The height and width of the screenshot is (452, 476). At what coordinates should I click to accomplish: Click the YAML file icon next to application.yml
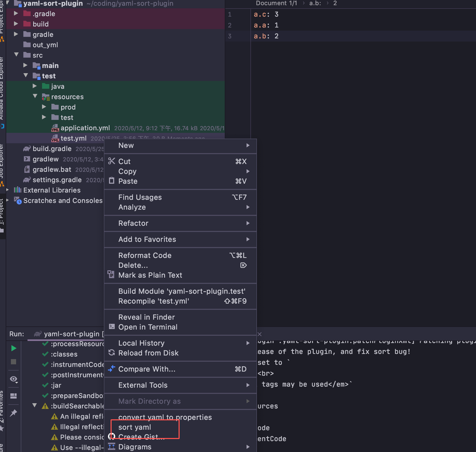(x=55, y=128)
